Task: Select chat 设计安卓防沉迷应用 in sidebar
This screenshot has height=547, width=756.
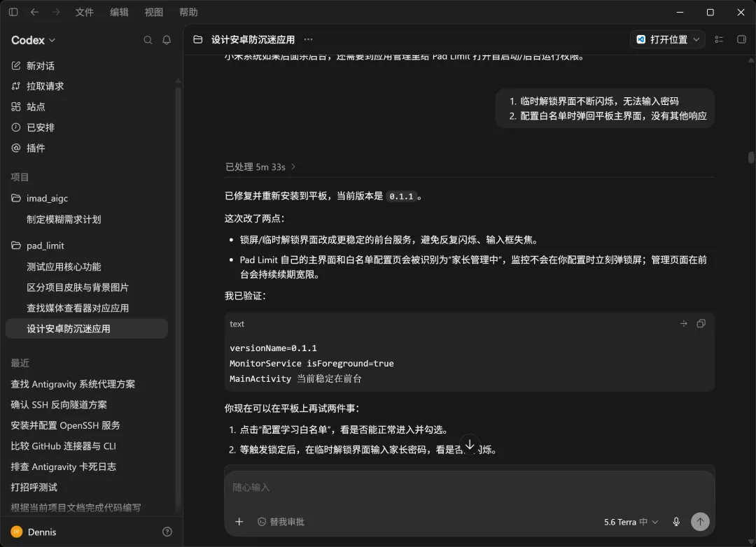Action: click(87, 329)
